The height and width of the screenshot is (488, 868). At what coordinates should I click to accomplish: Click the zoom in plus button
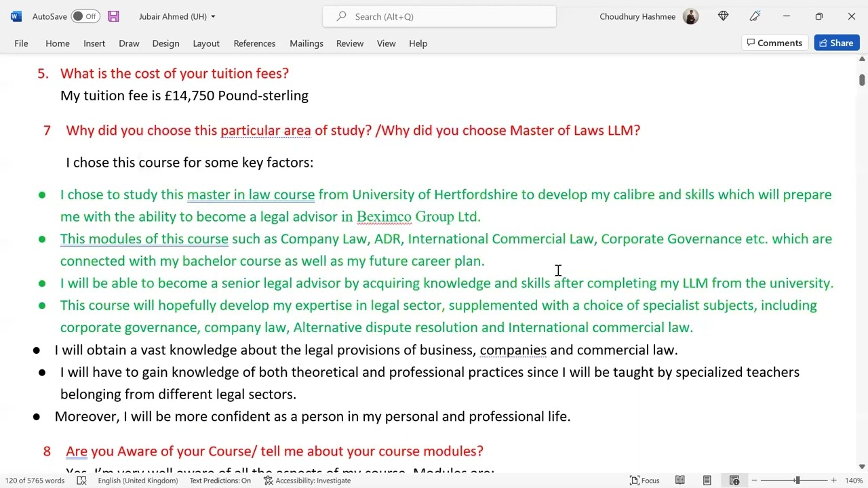[834, 481]
